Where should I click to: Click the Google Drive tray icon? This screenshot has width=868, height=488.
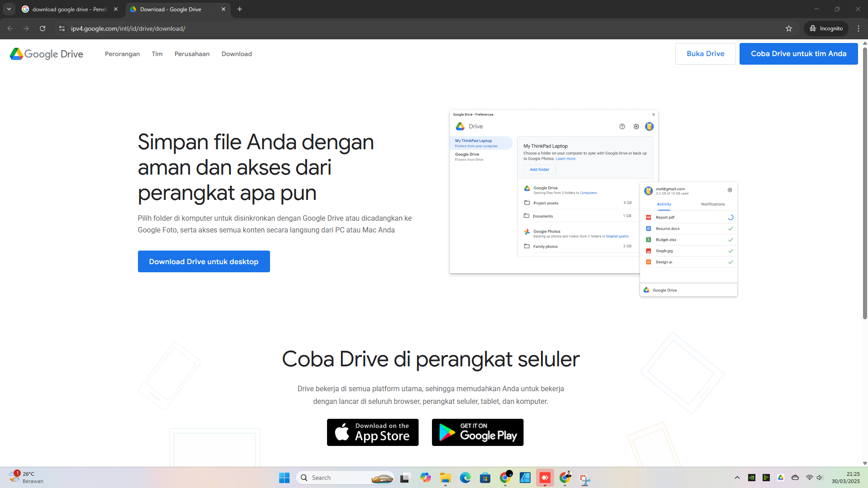(781, 478)
